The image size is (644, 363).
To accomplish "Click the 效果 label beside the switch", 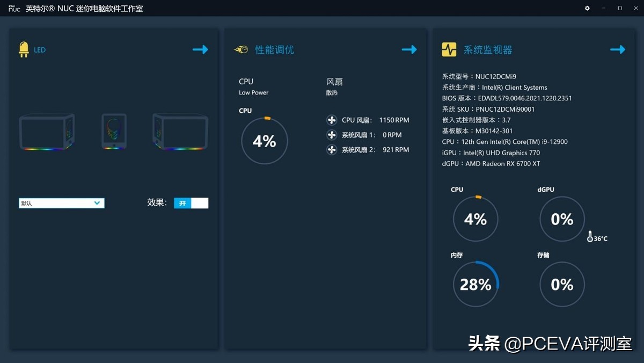I will [157, 202].
